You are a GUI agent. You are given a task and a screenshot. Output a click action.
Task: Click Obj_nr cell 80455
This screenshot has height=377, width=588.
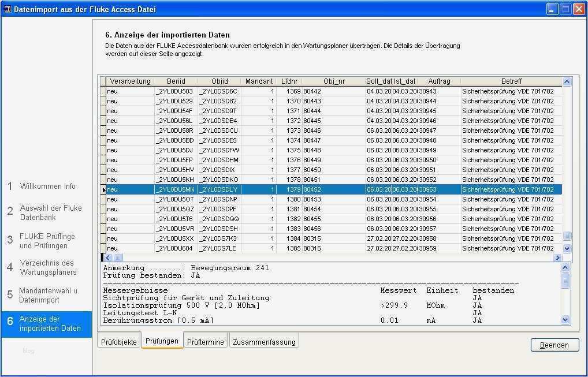(x=334, y=219)
